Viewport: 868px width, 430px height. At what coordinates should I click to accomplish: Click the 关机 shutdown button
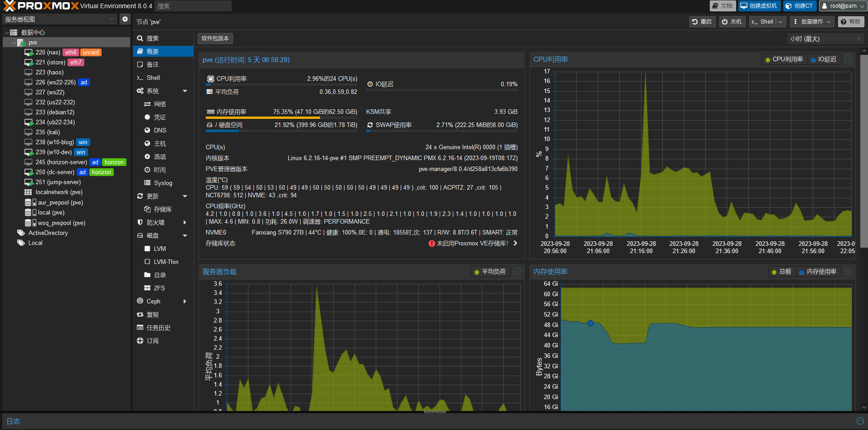pyautogui.click(x=732, y=22)
